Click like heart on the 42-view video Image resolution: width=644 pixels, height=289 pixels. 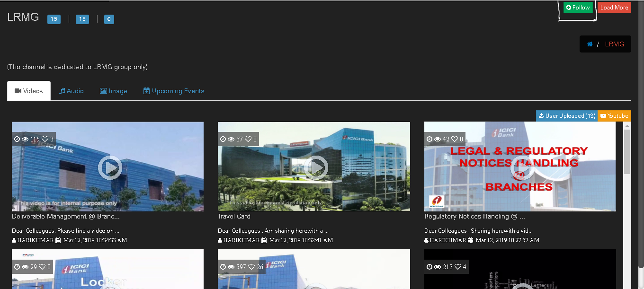[x=454, y=139]
